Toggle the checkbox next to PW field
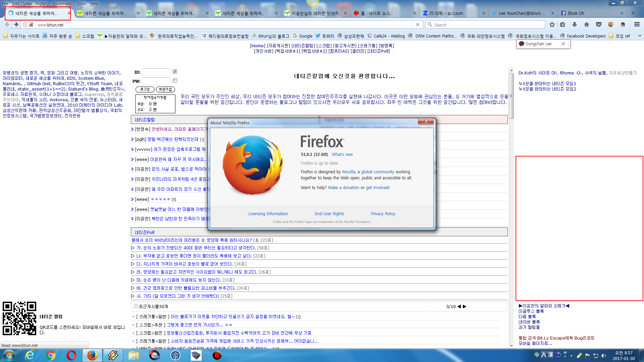The image size is (644, 362). click(x=175, y=81)
